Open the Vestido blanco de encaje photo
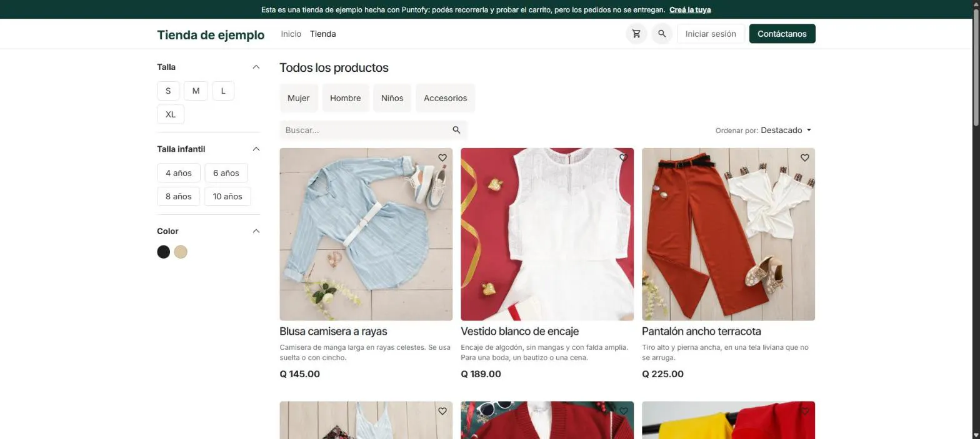Image resolution: width=980 pixels, height=439 pixels. point(547,234)
